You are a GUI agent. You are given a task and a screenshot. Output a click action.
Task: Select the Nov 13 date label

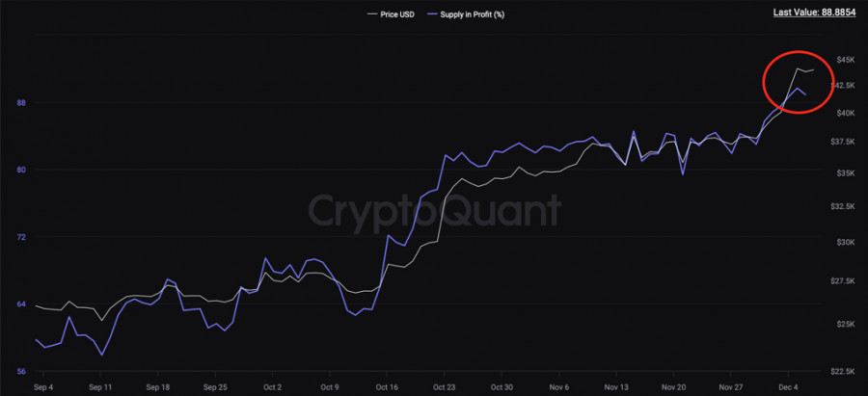[x=616, y=387]
